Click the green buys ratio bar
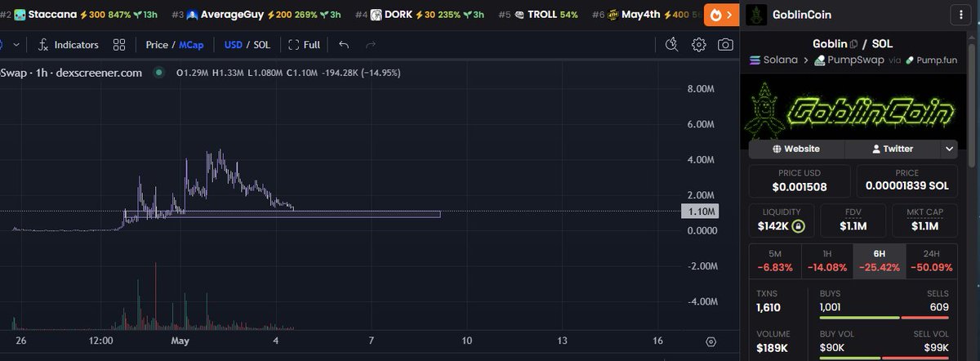 tap(859, 318)
